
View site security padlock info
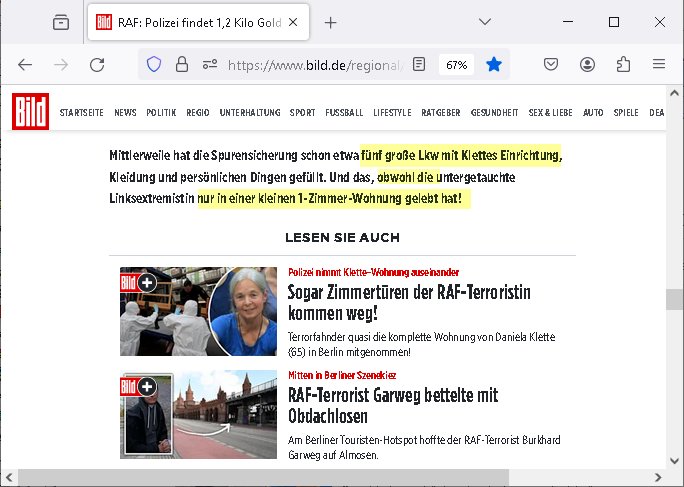pyautogui.click(x=182, y=65)
